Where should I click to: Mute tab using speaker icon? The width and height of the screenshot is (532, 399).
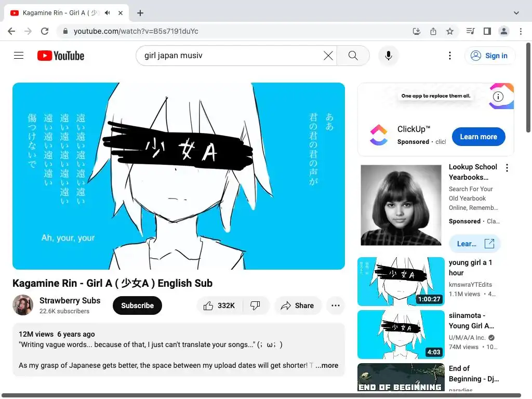108,13
